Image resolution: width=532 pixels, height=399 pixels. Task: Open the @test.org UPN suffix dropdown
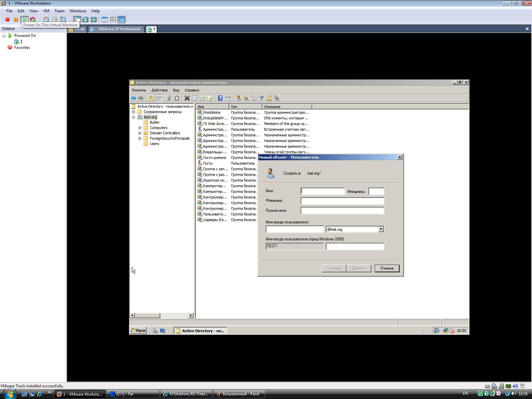381,229
